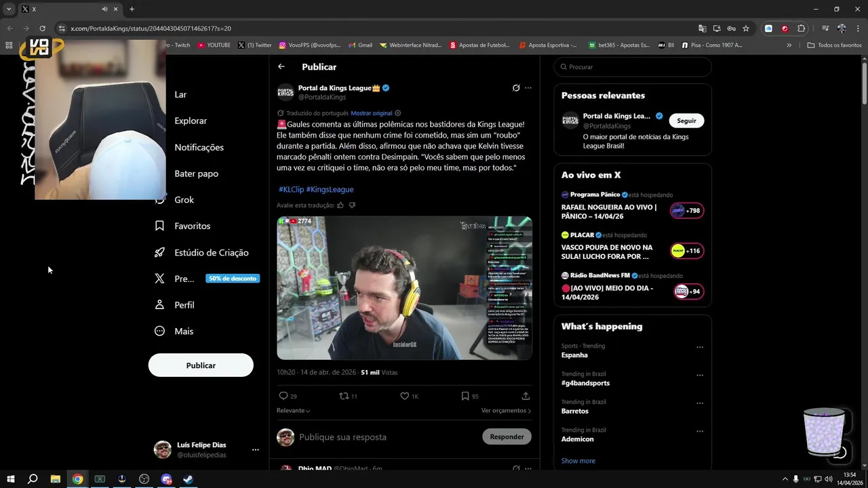Viewport: 868px width, 488px height.
Task: Open Grok summary icon on main post
Action: pos(516,88)
